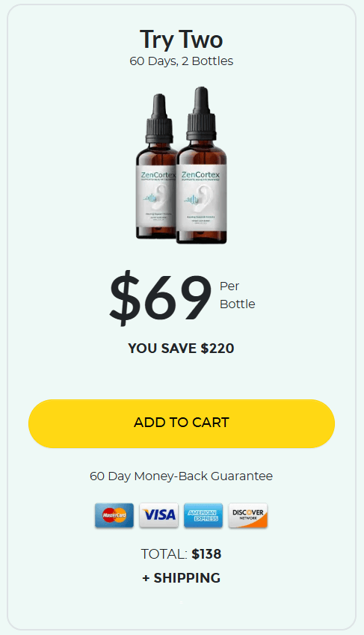Click the Per Bottle label
Screen dimensions: 364x635
coord(237,295)
